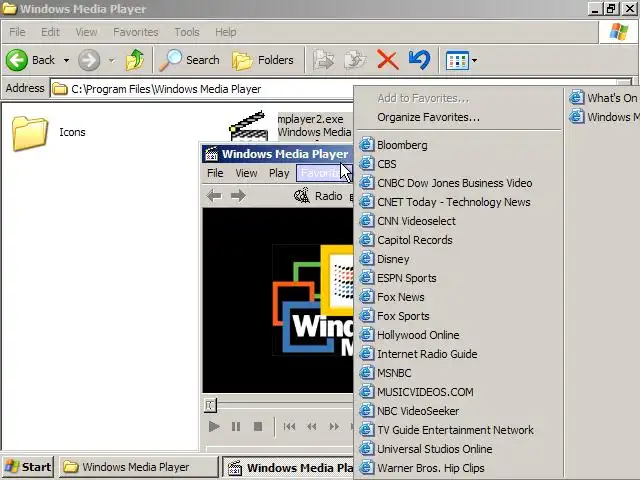Click the Copy To folder toolbar icon
This screenshot has width=640, height=480.
click(x=355, y=60)
